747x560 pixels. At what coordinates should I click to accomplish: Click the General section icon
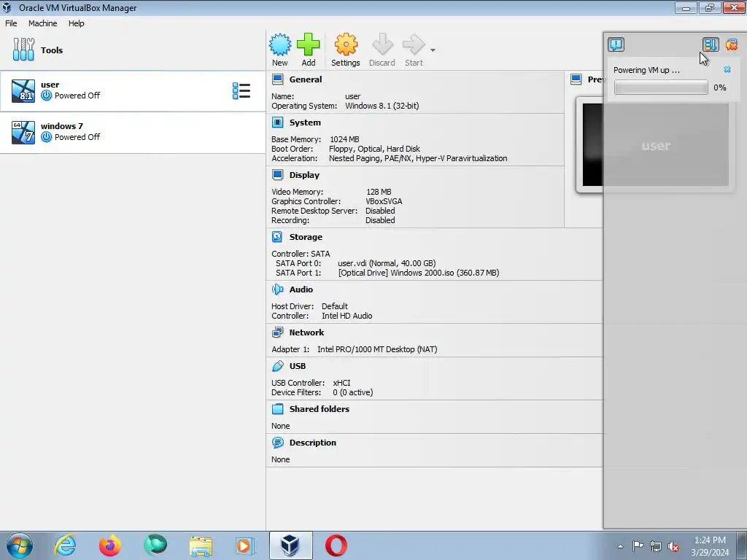pyautogui.click(x=278, y=79)
